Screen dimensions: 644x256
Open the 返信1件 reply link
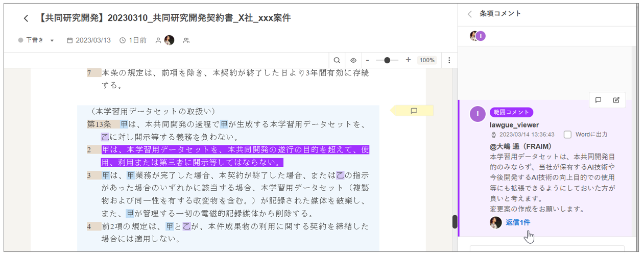(x=518, y=222)
